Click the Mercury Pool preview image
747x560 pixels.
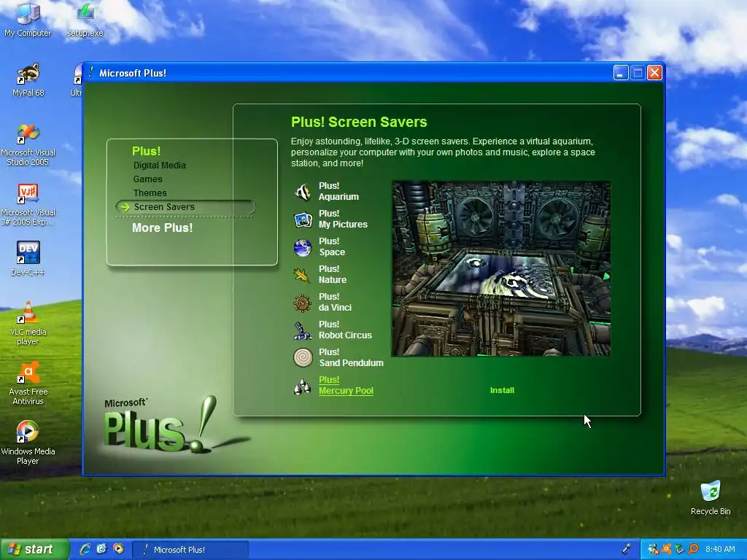coord(501,268)
